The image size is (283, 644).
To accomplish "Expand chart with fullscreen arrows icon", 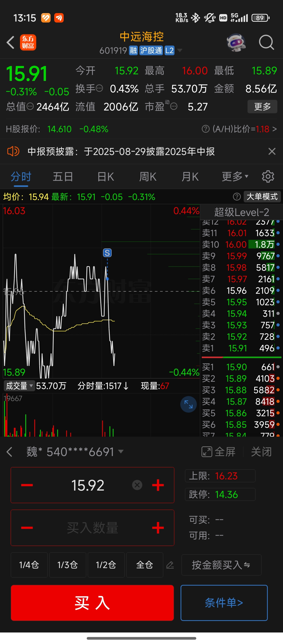I will [x=188, y=404].
